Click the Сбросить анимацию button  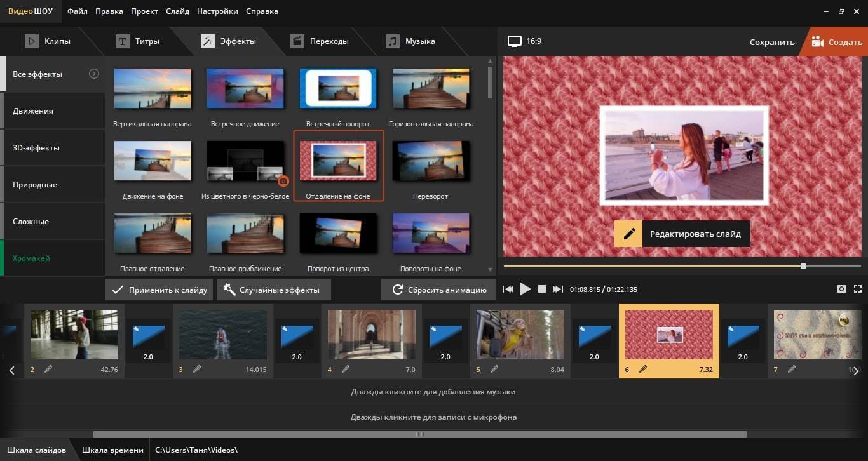(x=438, y=290)
